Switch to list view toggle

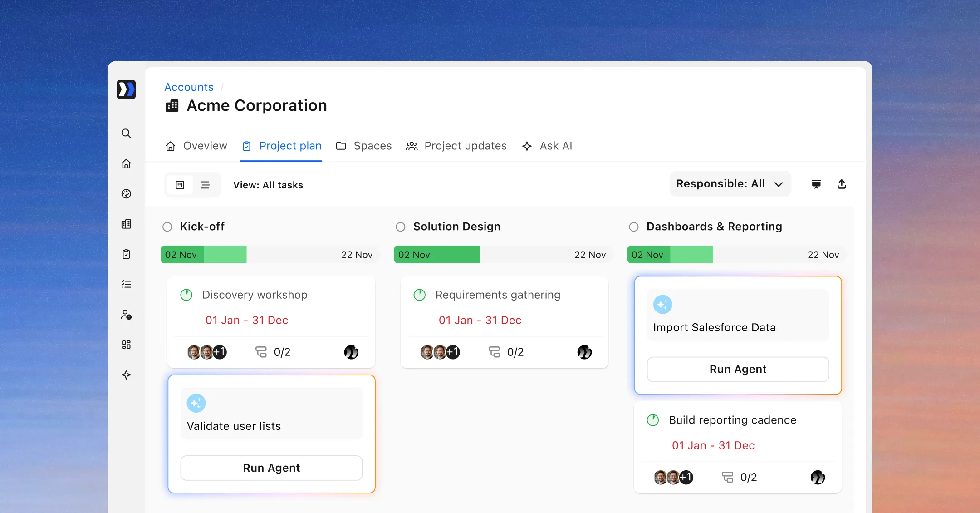click(x=205, y=185)
